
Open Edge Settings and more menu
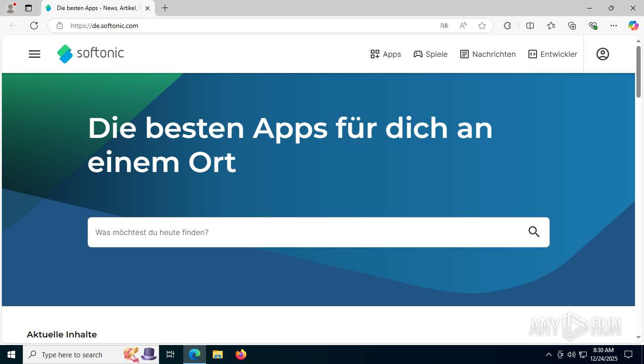pyautogui.click(x=614, y=26)
